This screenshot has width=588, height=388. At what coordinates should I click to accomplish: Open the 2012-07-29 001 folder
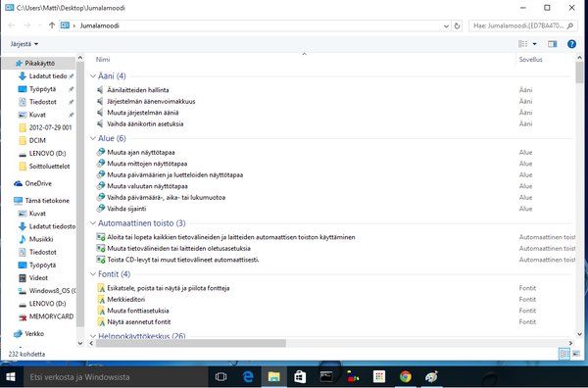coord(45,127)
